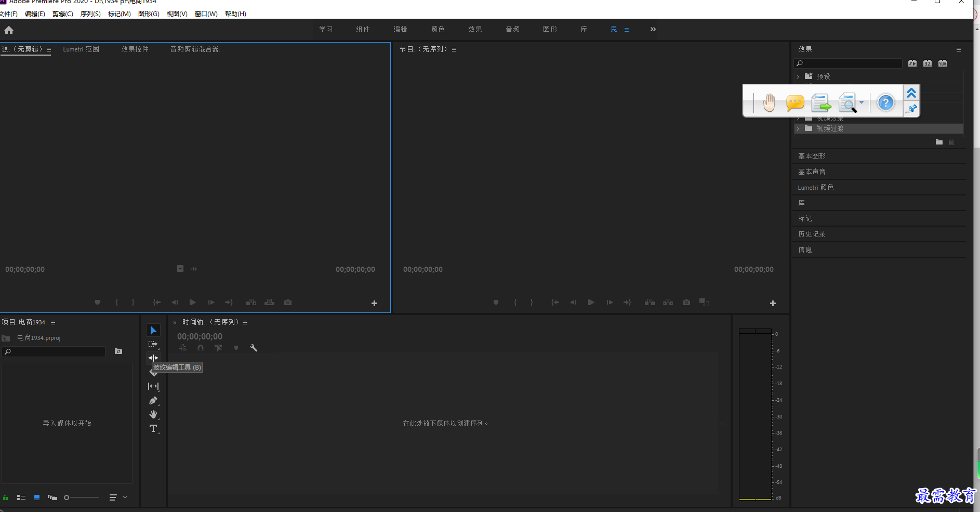Toggle project writable green lock
980x512 pixels.
coord(6,497)
